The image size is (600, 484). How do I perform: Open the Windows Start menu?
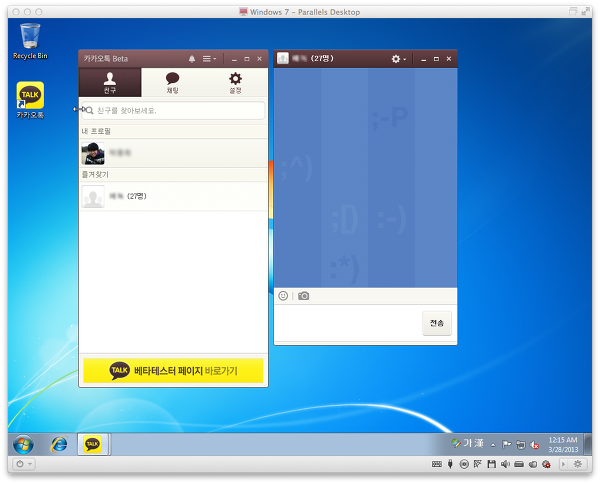[23, 444]
